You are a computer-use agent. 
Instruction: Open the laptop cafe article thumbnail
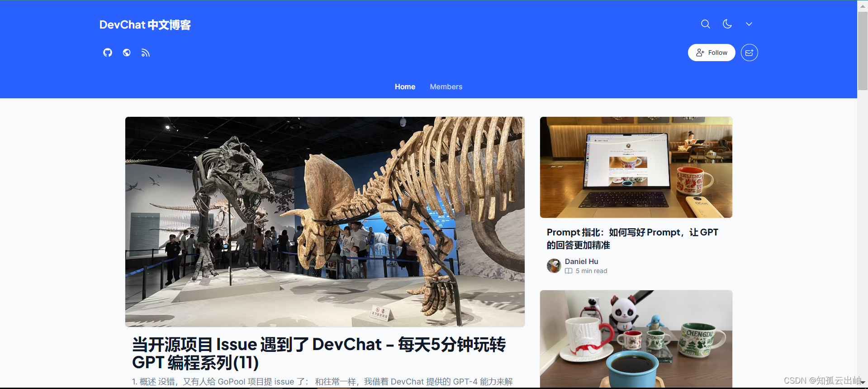point(636,167)
